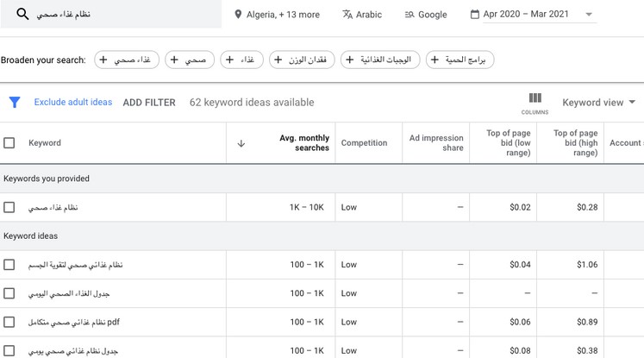Click the $0.06 low bid value
This screenshot has height=358, width=644.
pyautogui.click(x=520, y=322)
